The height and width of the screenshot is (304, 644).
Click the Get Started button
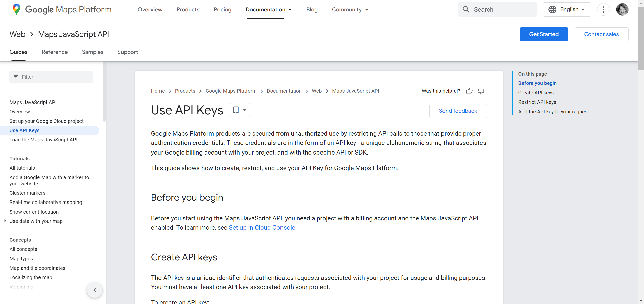pos(544,34)
